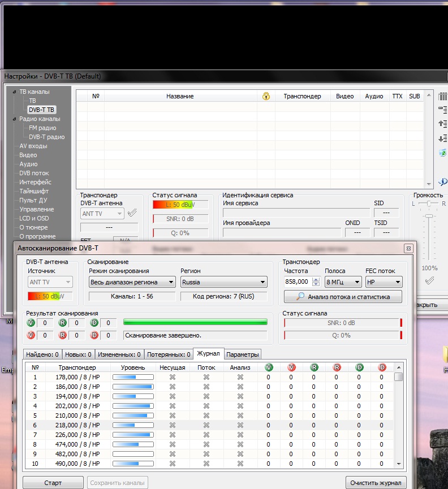Open the Регион dropdown showing Russia
The height and width of the screenshot is (489, 448).
(x=224, y=282)
